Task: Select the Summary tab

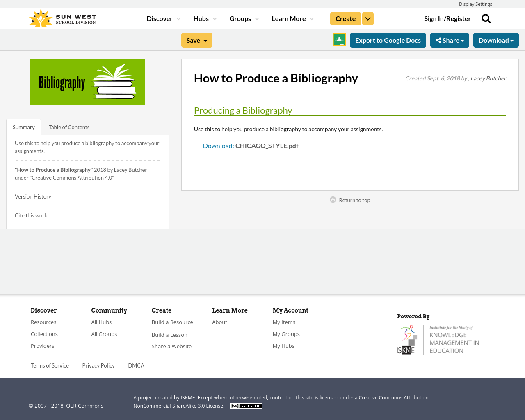Action: click(23, 127)
